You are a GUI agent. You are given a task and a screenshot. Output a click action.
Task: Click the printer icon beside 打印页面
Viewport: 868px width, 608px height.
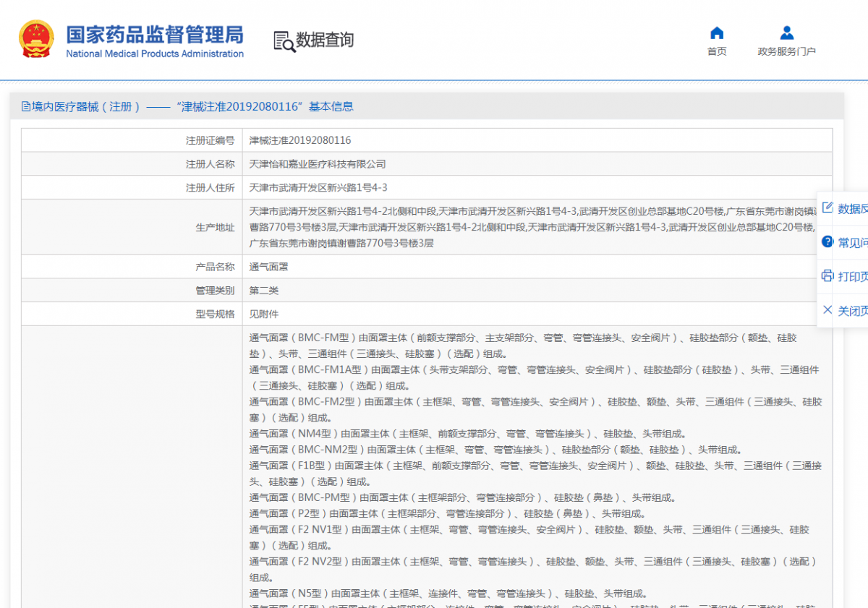click(x=827, y=276)
